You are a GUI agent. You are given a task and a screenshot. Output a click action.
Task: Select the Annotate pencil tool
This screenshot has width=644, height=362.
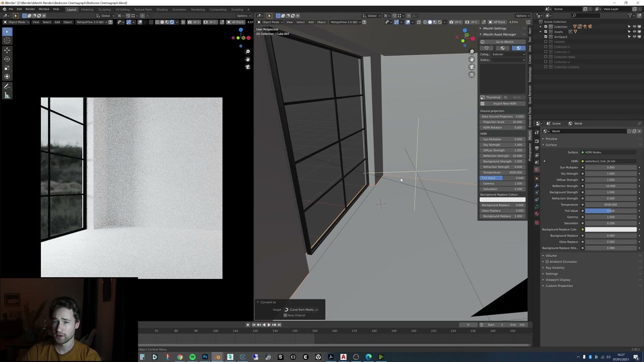coord(7,86)
